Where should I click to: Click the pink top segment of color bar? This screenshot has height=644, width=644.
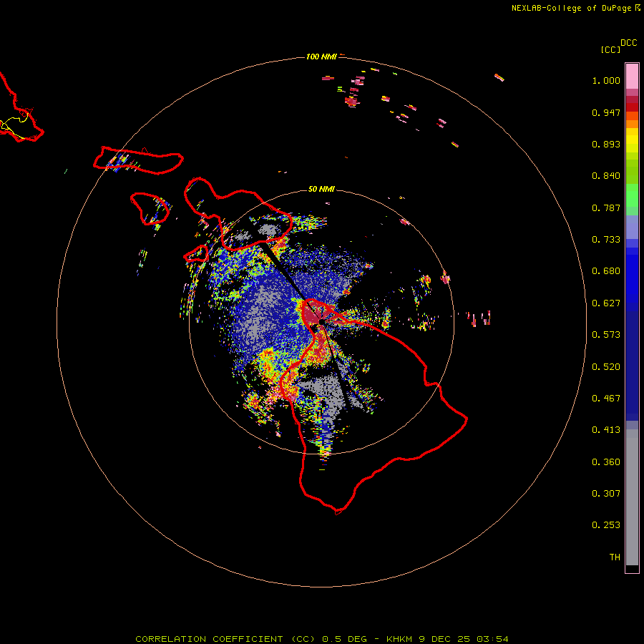(x=632, y=77)
